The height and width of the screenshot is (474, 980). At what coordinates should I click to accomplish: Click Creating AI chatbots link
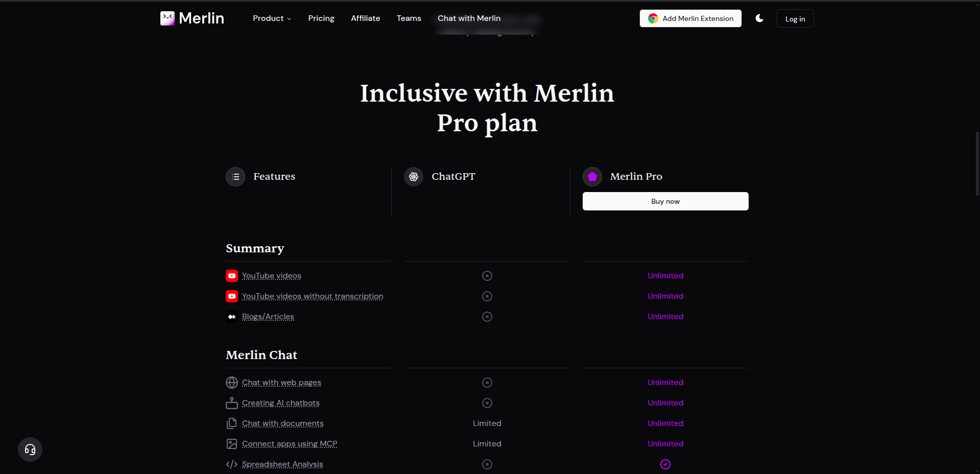(281, 403)
